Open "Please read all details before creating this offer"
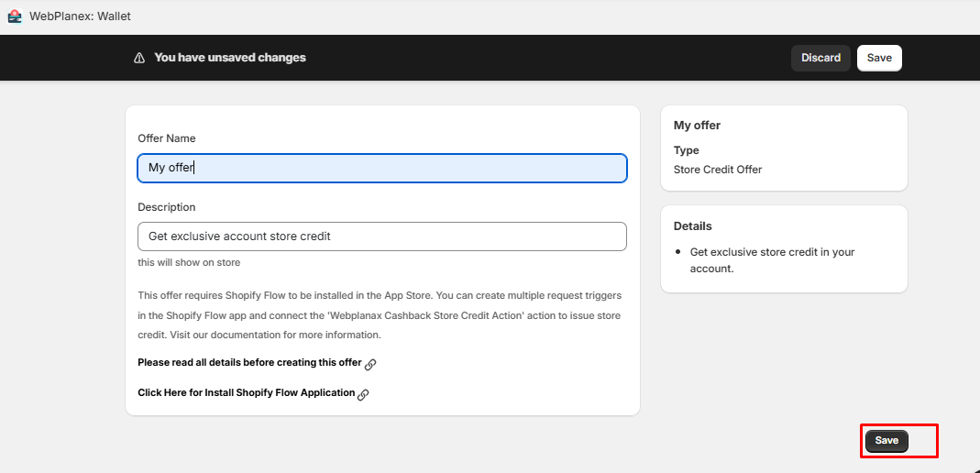The width and height of the screenshot is (980, 473). (x=249, y=362)
